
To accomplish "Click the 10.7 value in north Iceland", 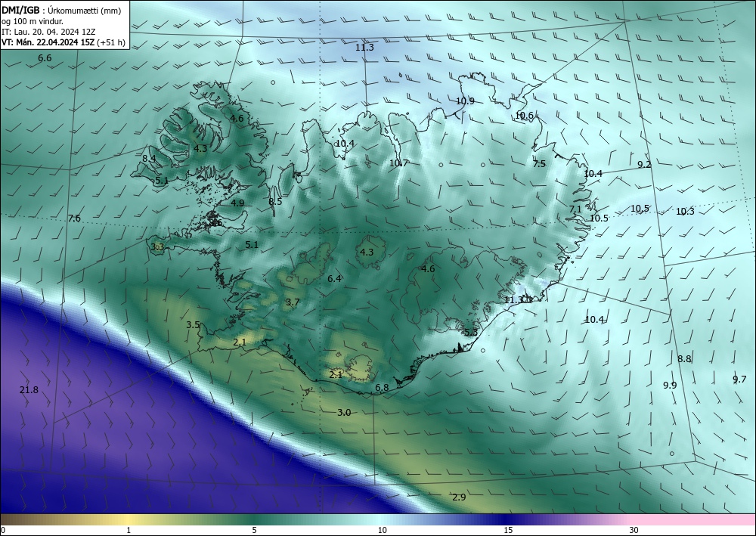I will tap(398, 163).
